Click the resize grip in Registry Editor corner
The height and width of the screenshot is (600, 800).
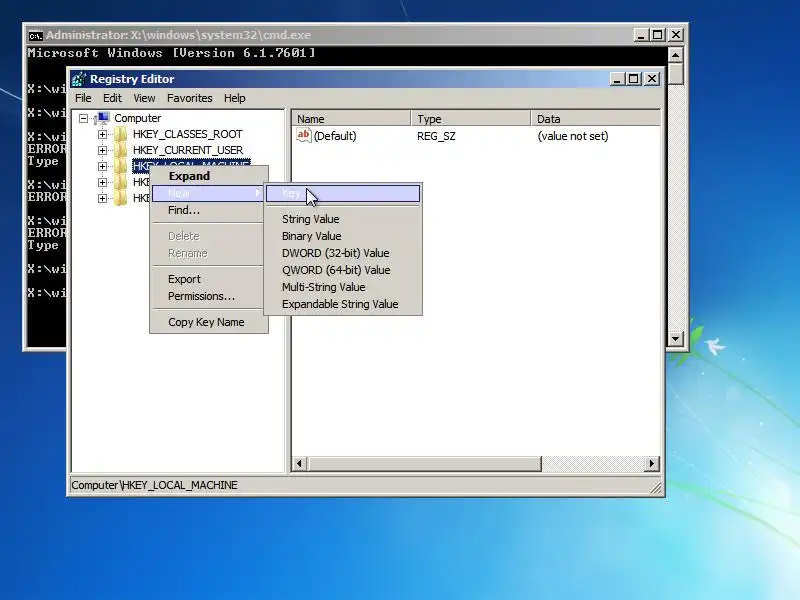656,488
